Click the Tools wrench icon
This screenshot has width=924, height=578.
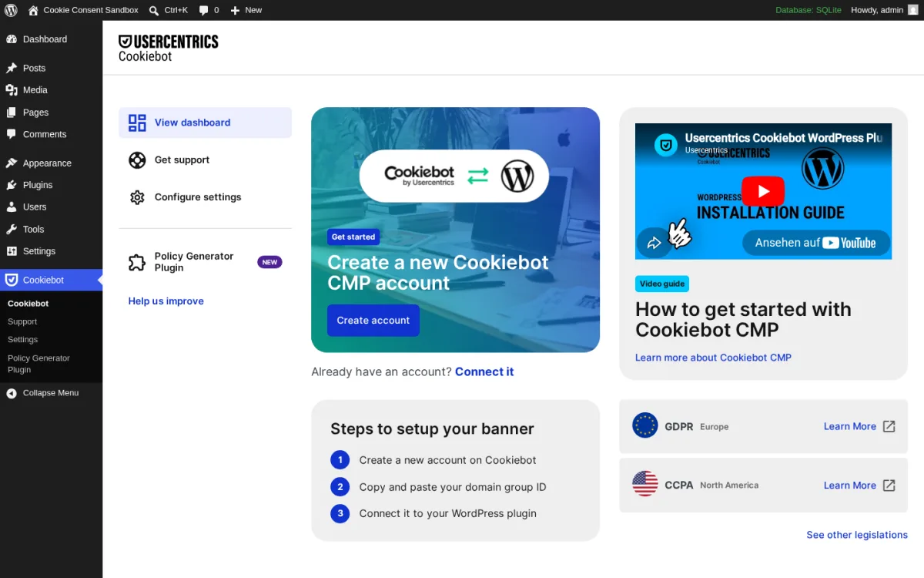[12, 230]
